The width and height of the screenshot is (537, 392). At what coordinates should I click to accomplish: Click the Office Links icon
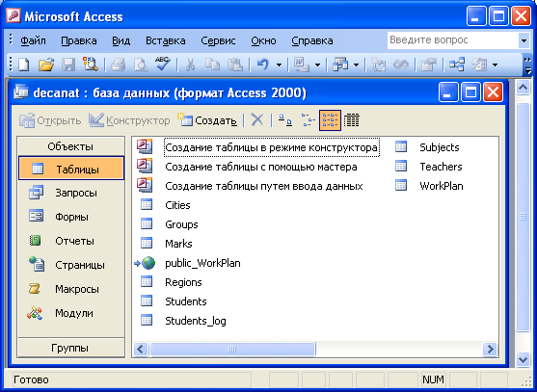(x=302, y=65)
